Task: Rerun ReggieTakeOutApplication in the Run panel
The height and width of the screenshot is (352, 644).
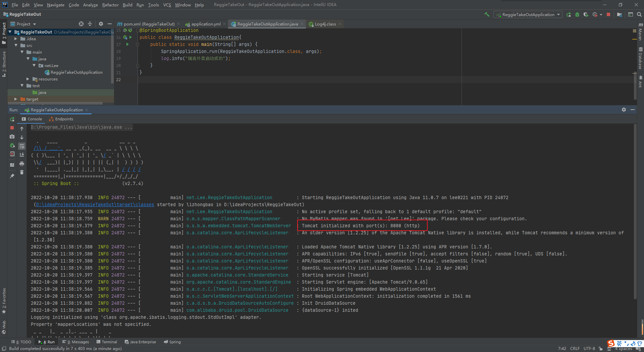Action: click(x=12, y=119)
